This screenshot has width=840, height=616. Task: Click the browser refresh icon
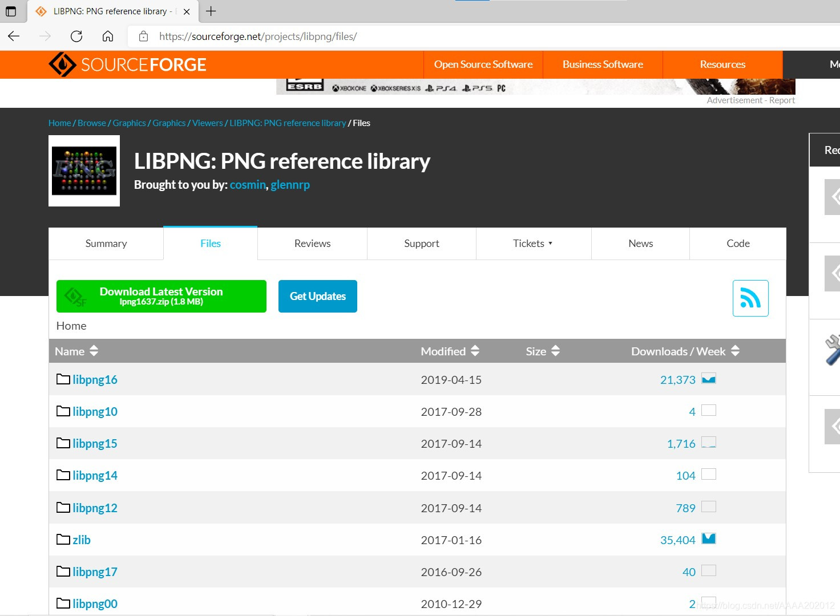76,37
